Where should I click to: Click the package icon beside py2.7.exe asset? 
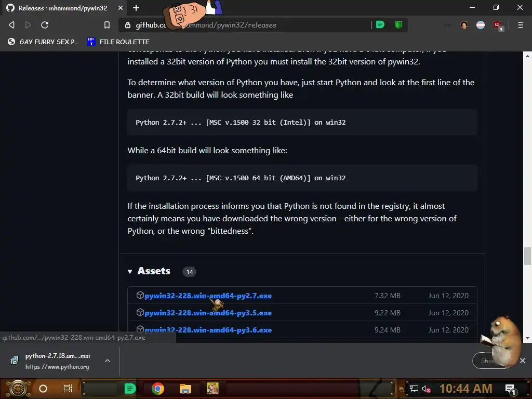pyautogui.click(x=140, y=295)
